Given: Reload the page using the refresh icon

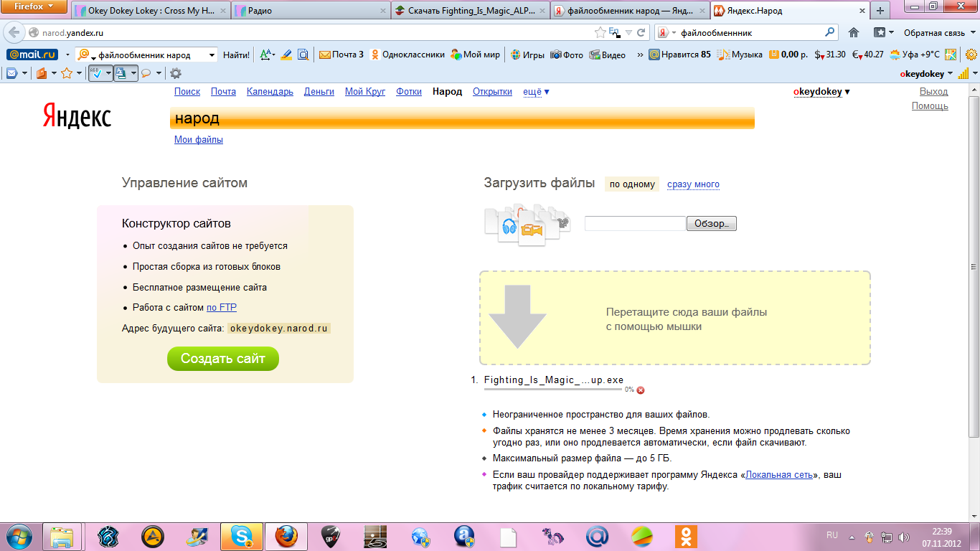Looking at the screenshot, I should click(x=641, y=32).
